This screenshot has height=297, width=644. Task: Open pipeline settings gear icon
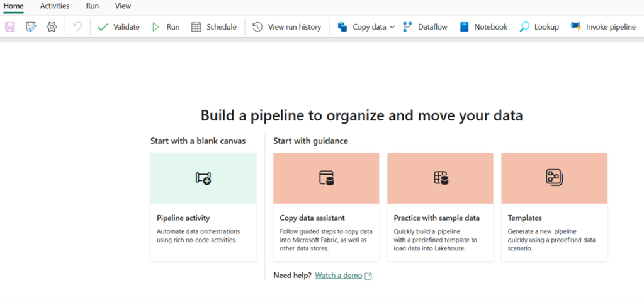pyautogui.click(x=52, y=27)
